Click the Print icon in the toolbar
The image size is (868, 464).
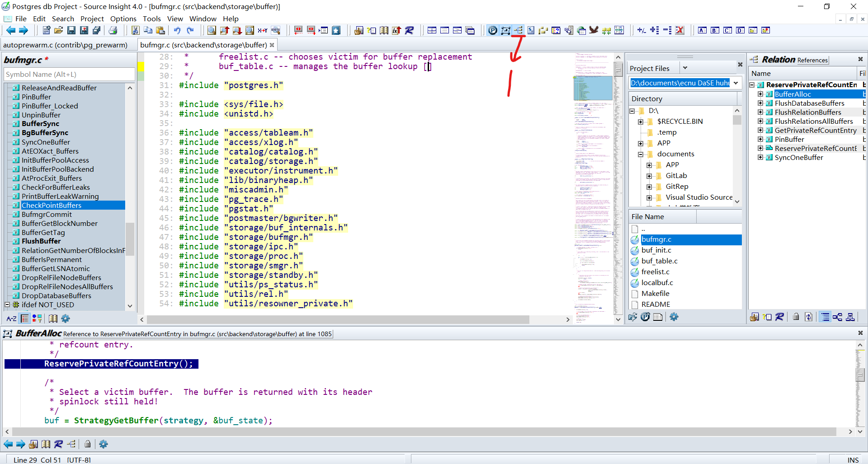pyautogui.click(x=113, y=30)
